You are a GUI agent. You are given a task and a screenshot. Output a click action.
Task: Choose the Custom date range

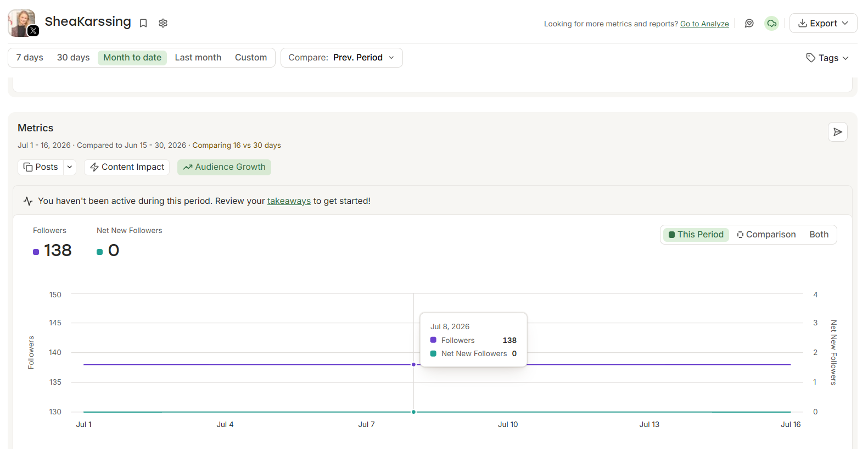tap(251, 58)
